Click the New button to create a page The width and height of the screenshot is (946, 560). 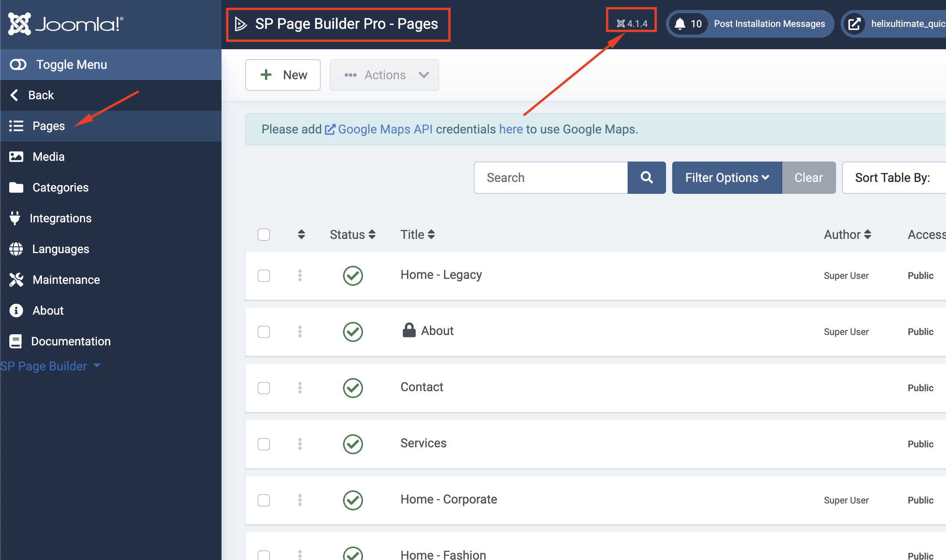pos(283,75)
